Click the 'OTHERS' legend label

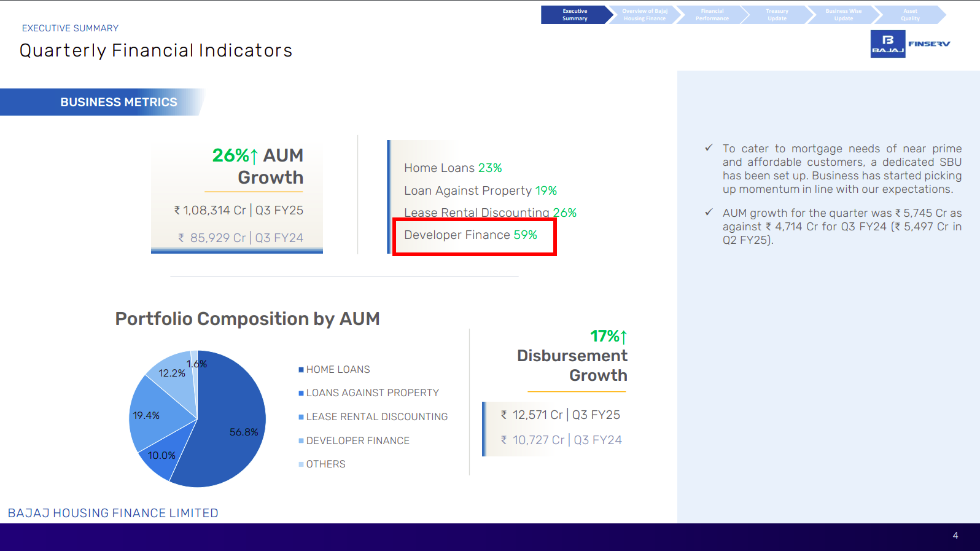pyautogui.click(x=326, y=464)
